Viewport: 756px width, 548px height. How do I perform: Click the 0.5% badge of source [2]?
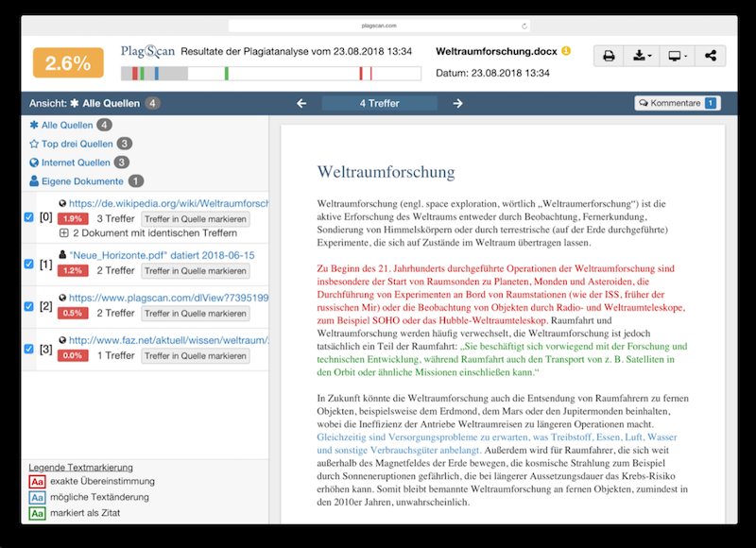click(x=73, y=314)
